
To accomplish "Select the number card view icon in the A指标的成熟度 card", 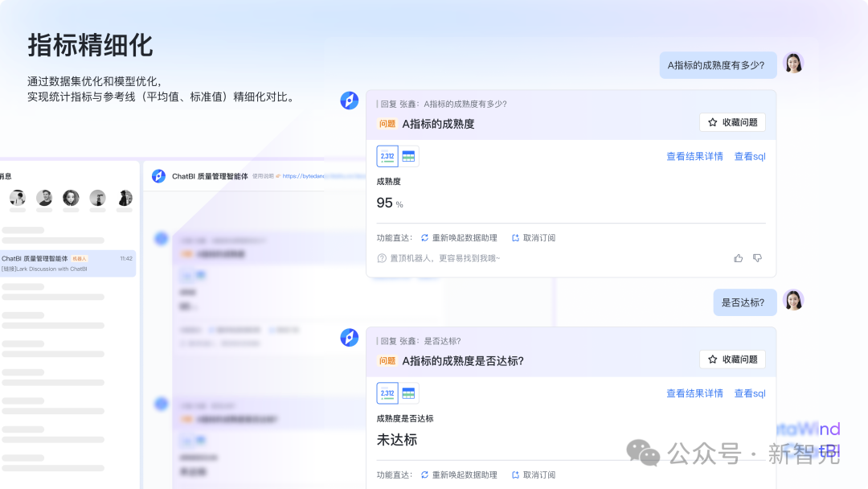I will tap(387, 156).
